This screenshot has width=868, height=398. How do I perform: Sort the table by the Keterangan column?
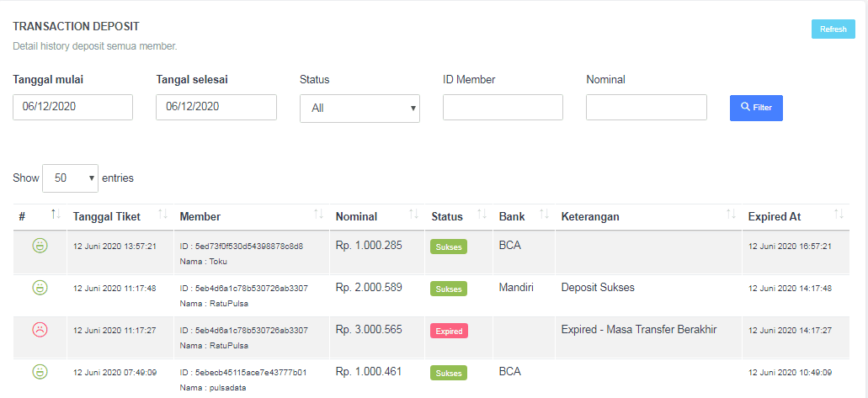tap(731, 216)
